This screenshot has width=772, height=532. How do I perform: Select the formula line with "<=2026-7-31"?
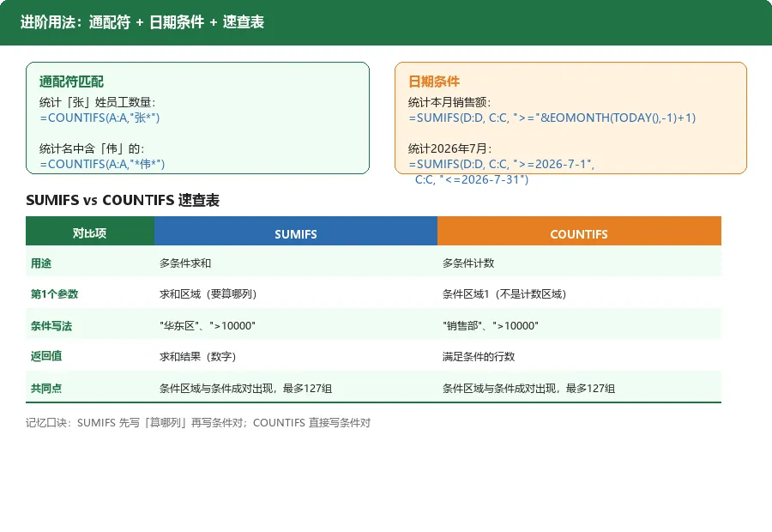click(x=472, y=179)
